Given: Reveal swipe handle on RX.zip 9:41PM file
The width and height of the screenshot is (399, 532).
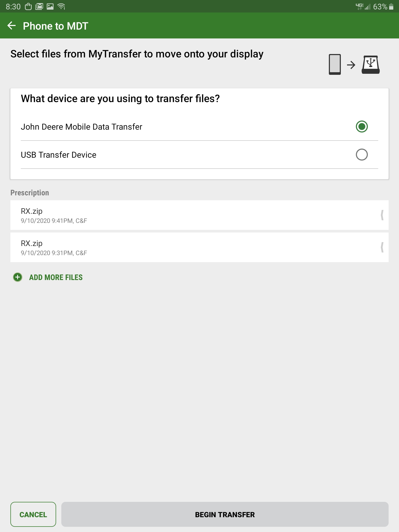Looking at the screenshot, I should pyautogui.click(x=382, y=215).
